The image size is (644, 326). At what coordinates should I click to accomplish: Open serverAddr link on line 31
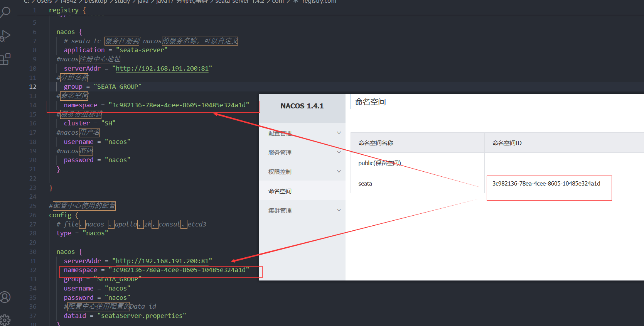pyautogui.click(x=162, y=261)
